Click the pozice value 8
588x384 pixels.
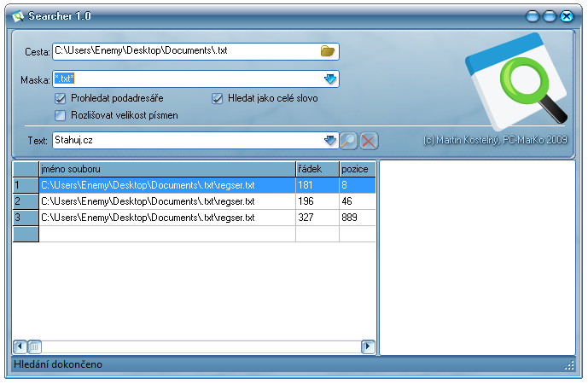pyautogui.click(x=358, y=185)
